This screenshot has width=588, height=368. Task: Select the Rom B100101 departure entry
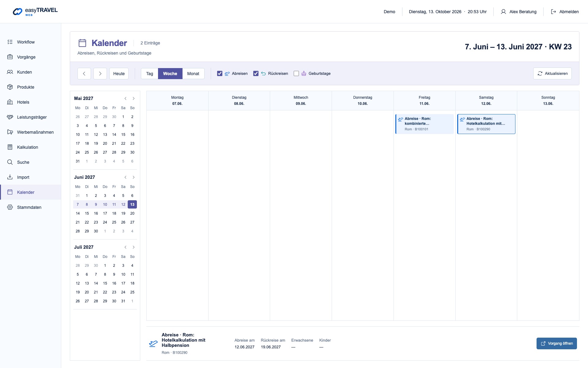coord(424,124)
